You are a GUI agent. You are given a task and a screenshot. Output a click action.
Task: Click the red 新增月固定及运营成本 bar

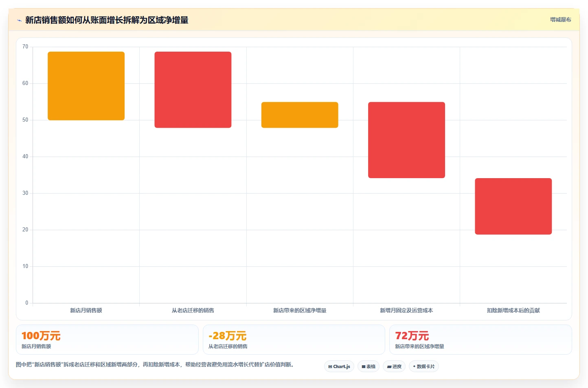click(406, 140)
